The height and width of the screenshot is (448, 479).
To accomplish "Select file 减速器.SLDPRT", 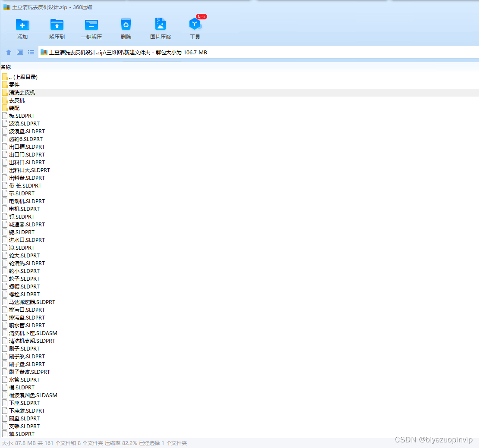I will pos(27,225).
